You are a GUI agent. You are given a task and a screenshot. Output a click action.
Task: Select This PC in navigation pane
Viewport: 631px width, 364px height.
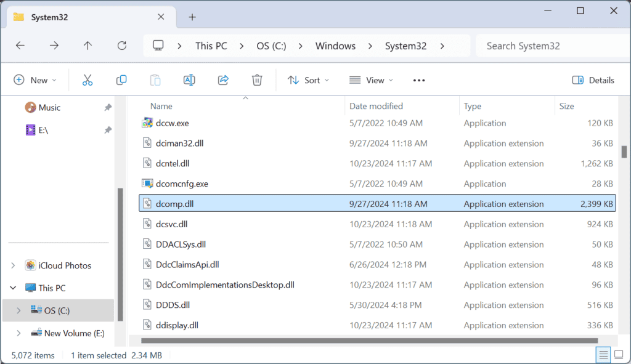click(52, 288)
